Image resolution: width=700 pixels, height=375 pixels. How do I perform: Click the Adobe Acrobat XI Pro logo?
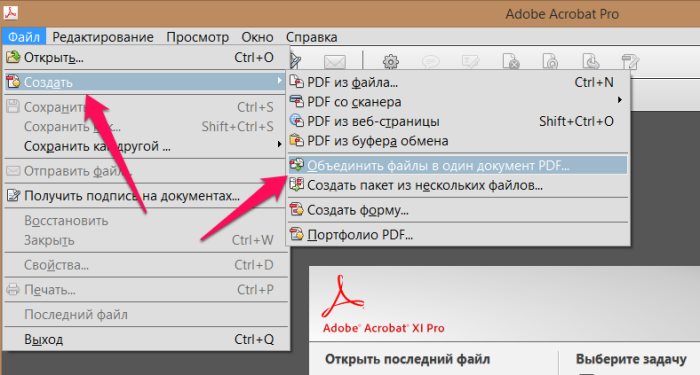[383, 304]
